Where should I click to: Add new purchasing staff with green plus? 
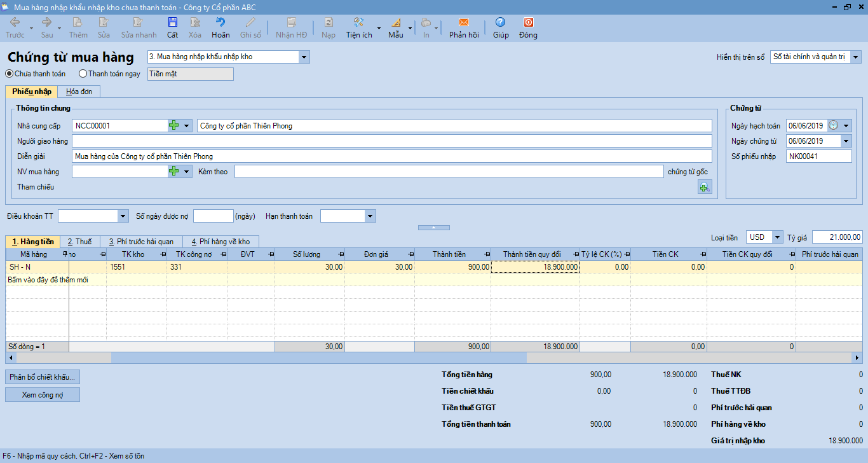tap(174, 172)
